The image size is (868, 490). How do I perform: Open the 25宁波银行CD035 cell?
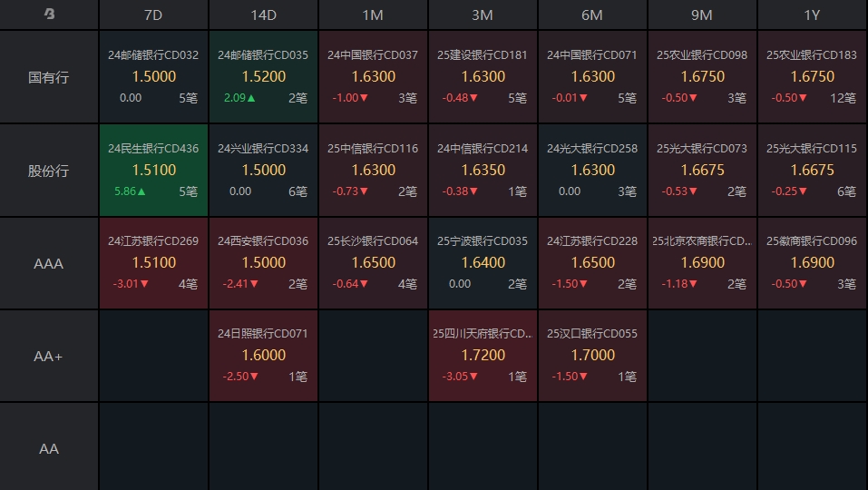[x=483, y=263]
